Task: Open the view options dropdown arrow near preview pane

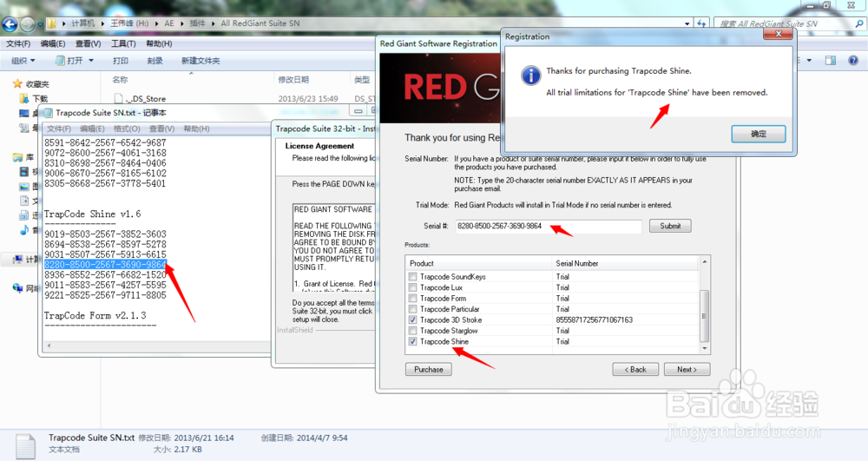Action: pos(809,60)
